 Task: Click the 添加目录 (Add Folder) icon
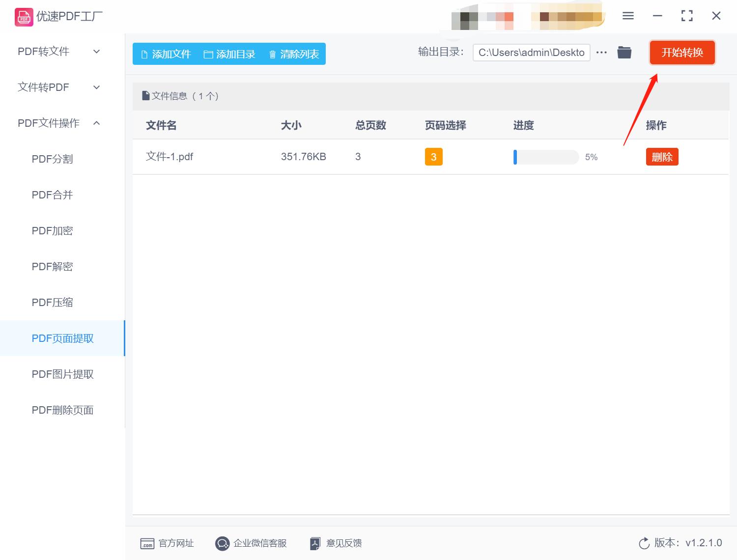point(208,54)
